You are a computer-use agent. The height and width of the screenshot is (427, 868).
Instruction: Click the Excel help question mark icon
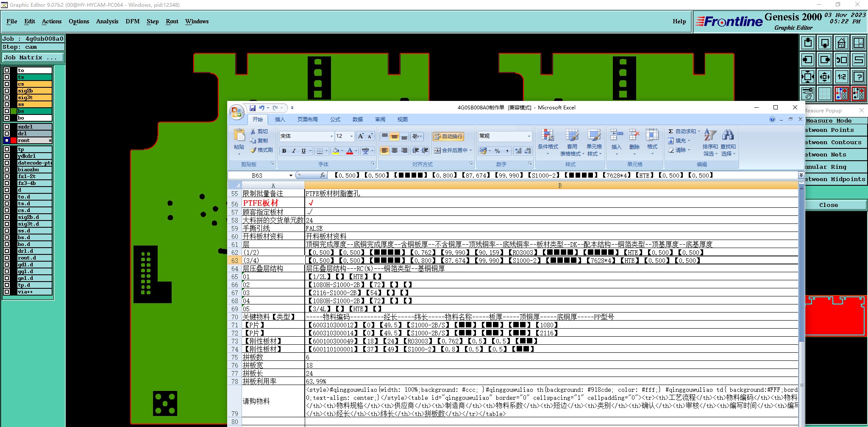(x=772, y=120)
